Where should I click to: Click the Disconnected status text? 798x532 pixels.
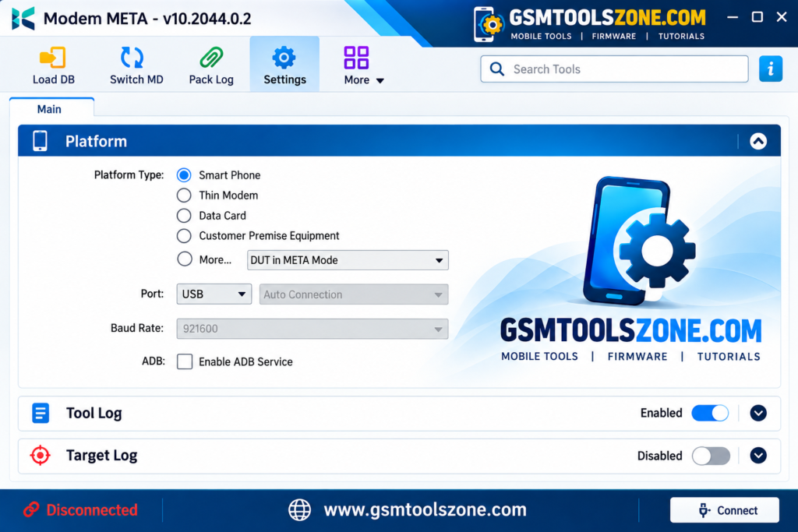92,509
